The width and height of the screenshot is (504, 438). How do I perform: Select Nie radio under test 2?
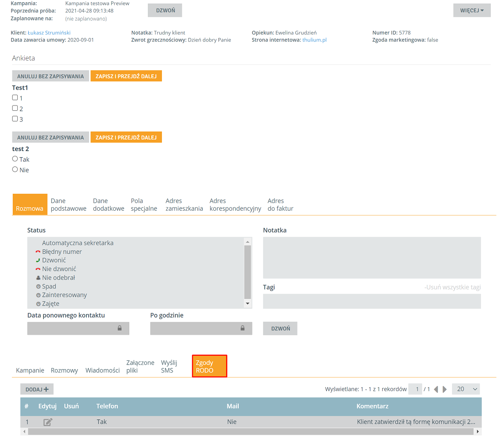coord(15,169)
